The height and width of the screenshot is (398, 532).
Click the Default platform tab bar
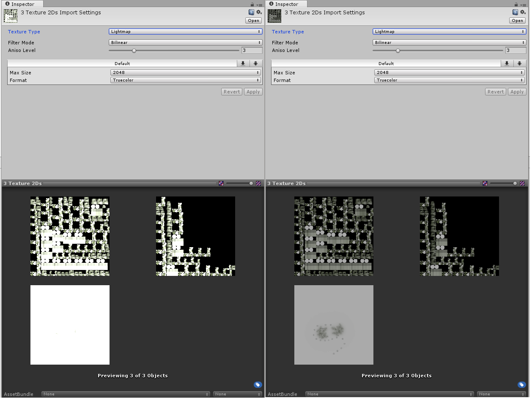(x=122, y=63)
